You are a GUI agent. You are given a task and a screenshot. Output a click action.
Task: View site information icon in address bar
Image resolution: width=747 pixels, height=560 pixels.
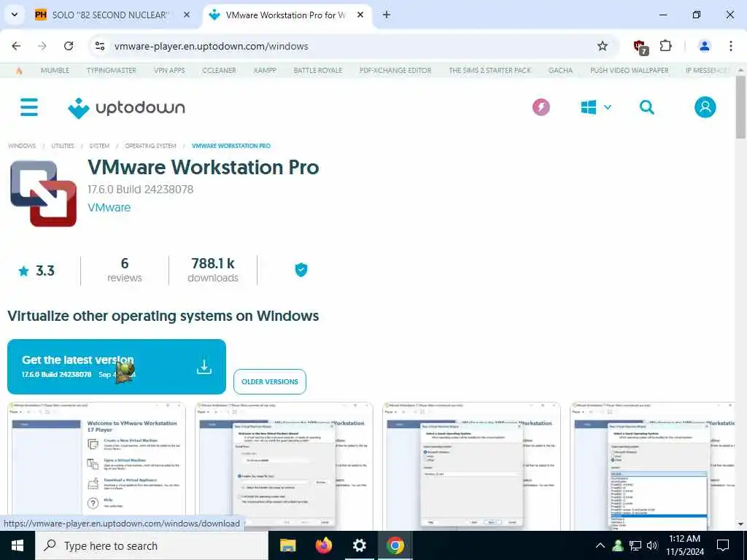click(99, 46)
